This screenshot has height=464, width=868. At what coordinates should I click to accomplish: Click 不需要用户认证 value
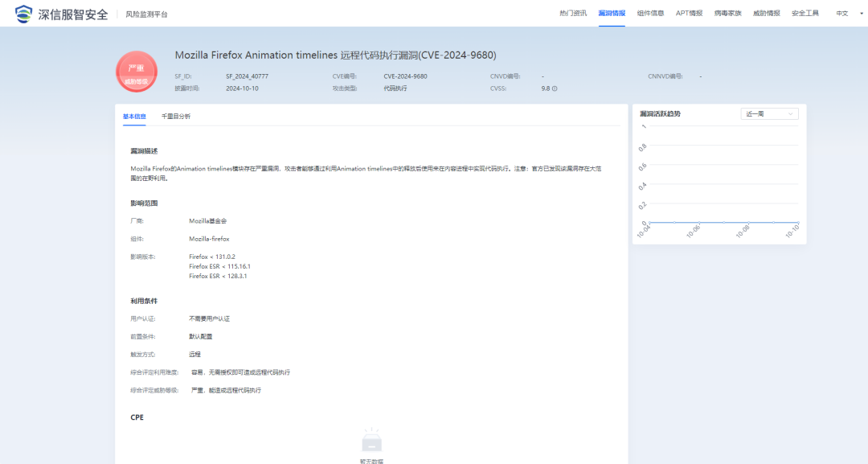209,319
